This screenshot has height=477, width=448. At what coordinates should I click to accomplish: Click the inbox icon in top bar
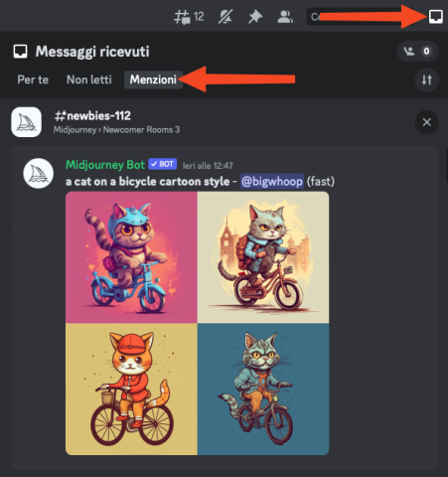435,16
